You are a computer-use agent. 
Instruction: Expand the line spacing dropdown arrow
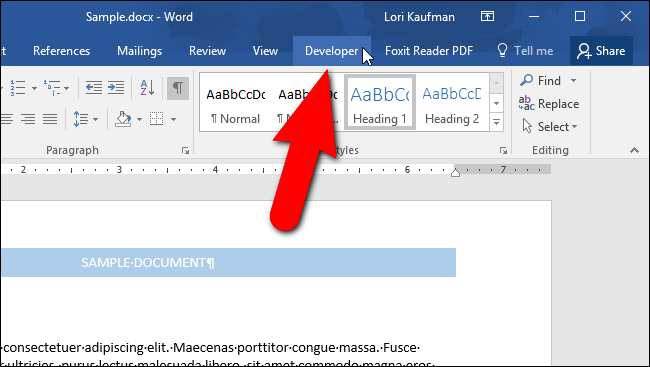coord(96,119)
